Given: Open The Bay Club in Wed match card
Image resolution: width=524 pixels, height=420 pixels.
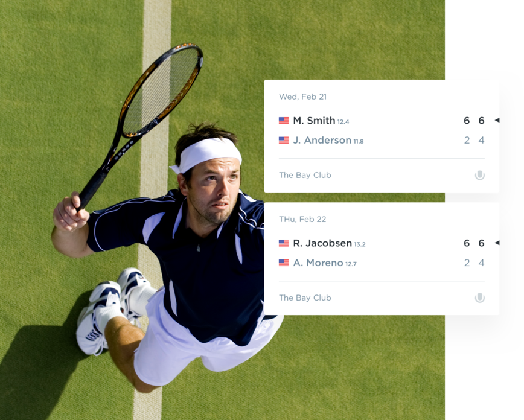Looking at the screenshot, I should click(x=305, y=175).
